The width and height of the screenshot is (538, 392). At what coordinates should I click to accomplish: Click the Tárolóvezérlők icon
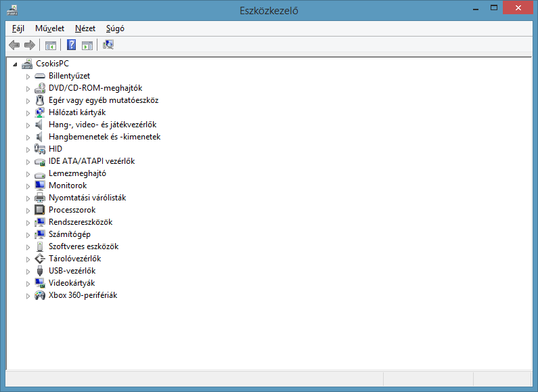(40, 259)
